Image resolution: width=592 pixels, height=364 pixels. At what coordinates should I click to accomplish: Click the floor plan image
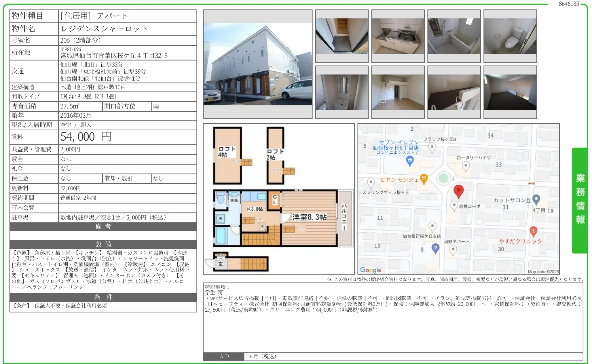click(x=278, y=199)
